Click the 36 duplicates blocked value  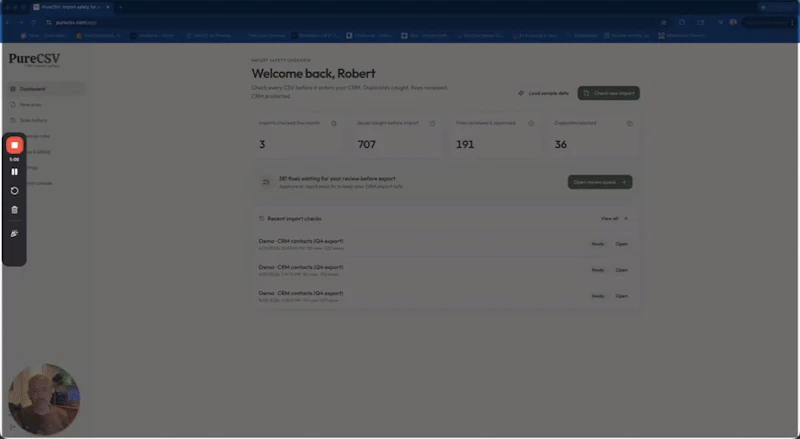[561, 144]
